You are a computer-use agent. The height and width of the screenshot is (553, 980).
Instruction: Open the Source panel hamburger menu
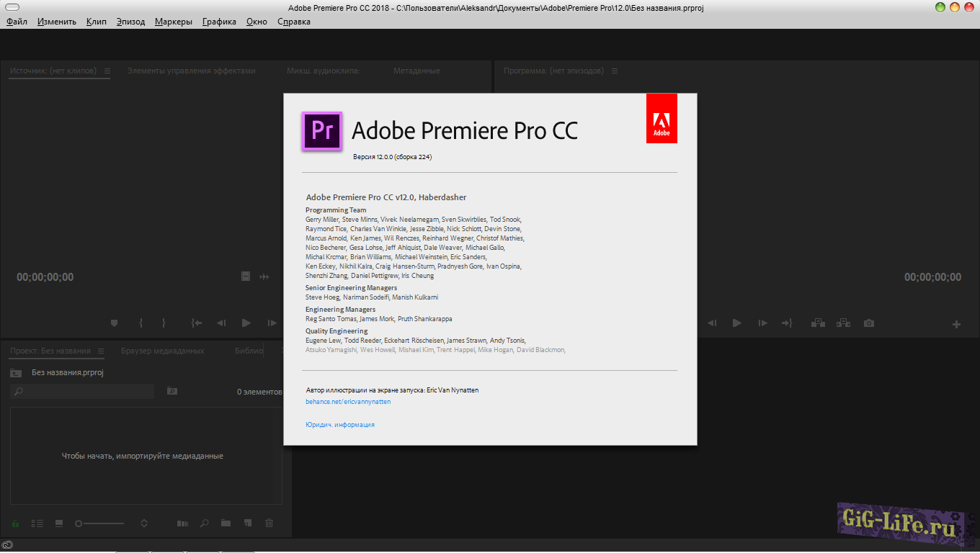click(x=107, y=71)
